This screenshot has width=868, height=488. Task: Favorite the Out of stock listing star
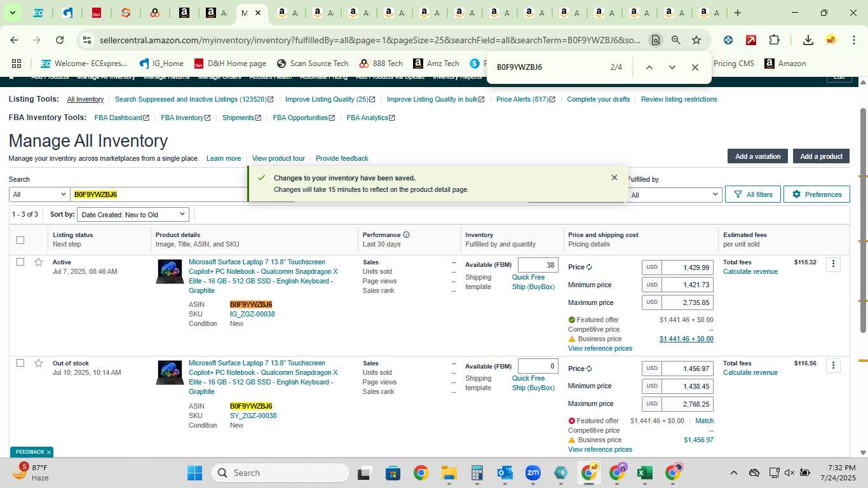39,363
